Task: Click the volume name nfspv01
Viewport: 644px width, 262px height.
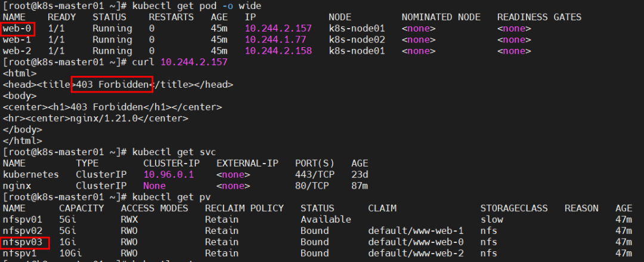Action: tap(22, 219)
